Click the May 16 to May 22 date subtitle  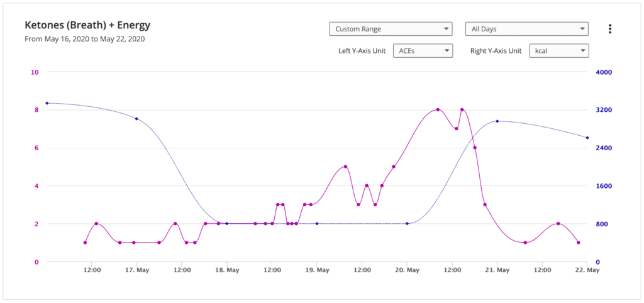pos(84,39)
